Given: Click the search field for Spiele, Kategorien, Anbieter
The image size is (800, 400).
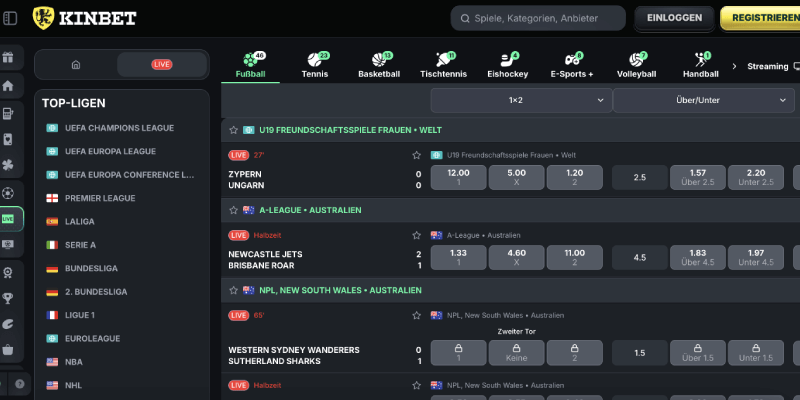Looking at the screenshot, I should tap(538, 18).
